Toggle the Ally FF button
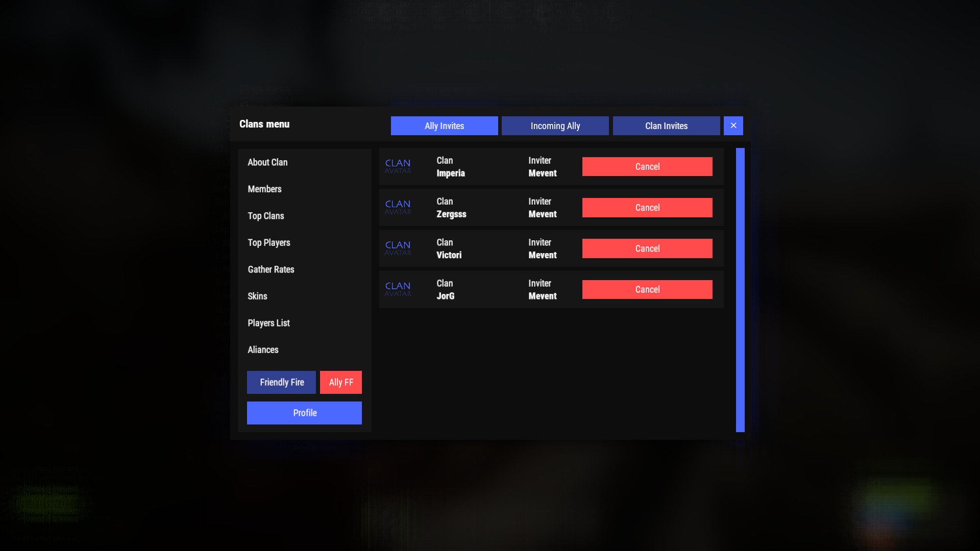 (340, 382)
